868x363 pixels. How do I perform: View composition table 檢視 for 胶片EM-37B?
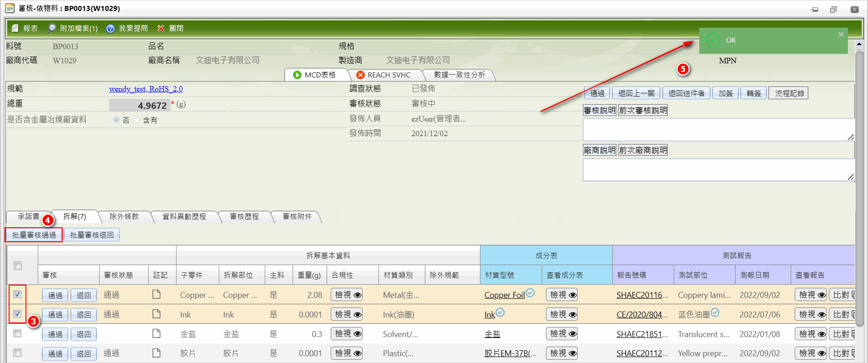(x=562, y=353)
